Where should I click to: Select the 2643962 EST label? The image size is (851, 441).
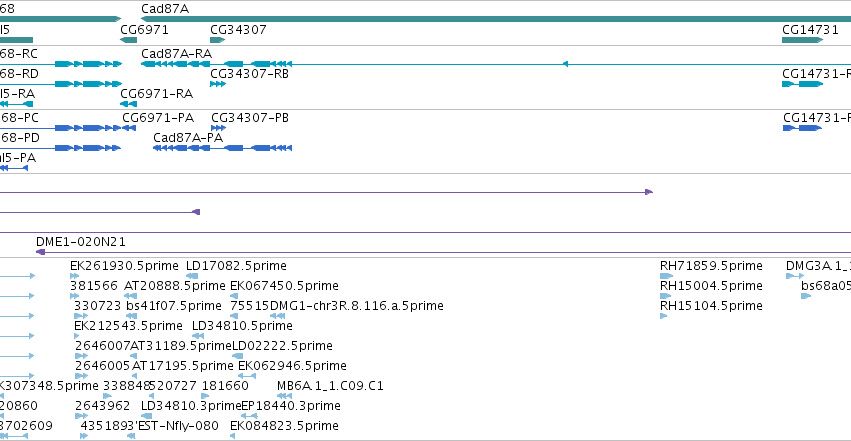coord(103,406)
